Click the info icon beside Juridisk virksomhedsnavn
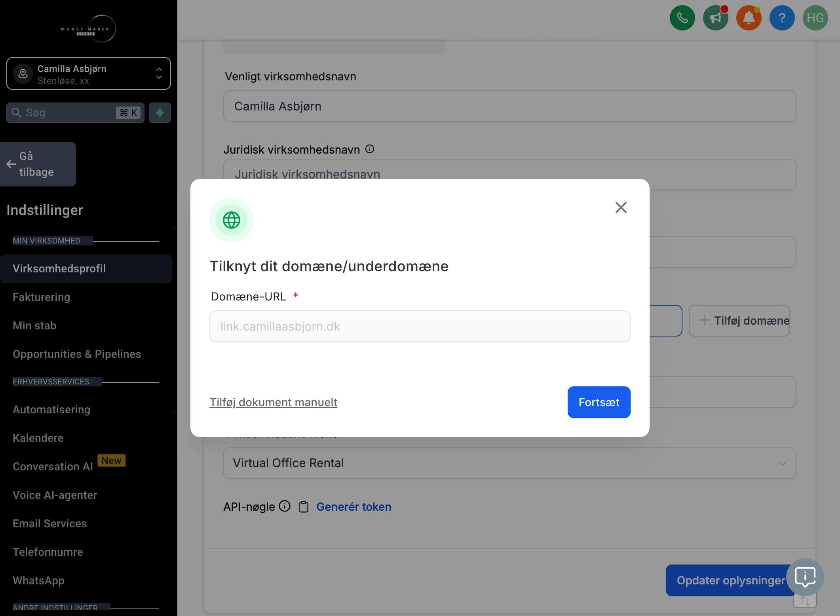Screen dimensions: 840x616 [370, 149]
